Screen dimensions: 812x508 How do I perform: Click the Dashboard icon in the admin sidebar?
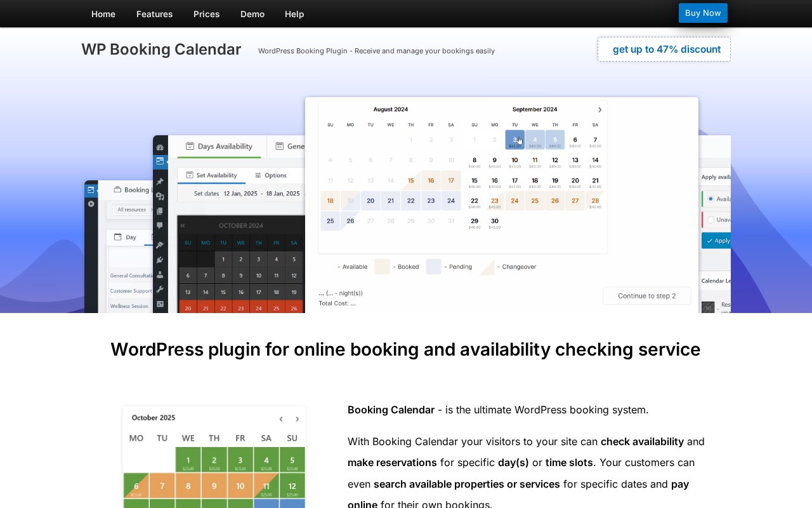click(160, 147)
